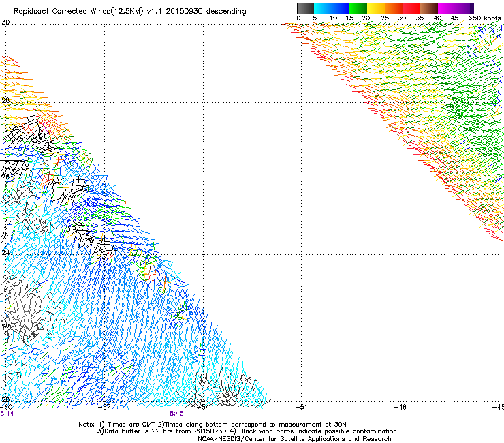Click the longitude label '-51'

pyautogui.click(x=302, y=407)
